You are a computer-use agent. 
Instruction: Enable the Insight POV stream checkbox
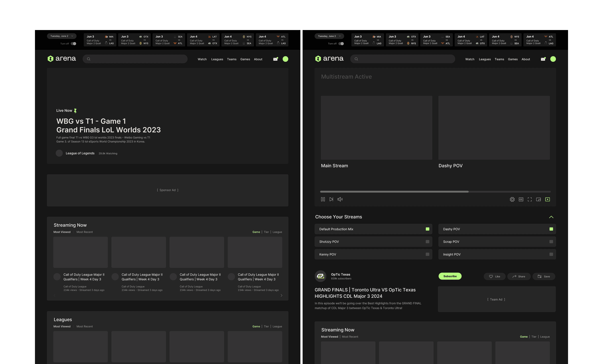tap(551, 254)
